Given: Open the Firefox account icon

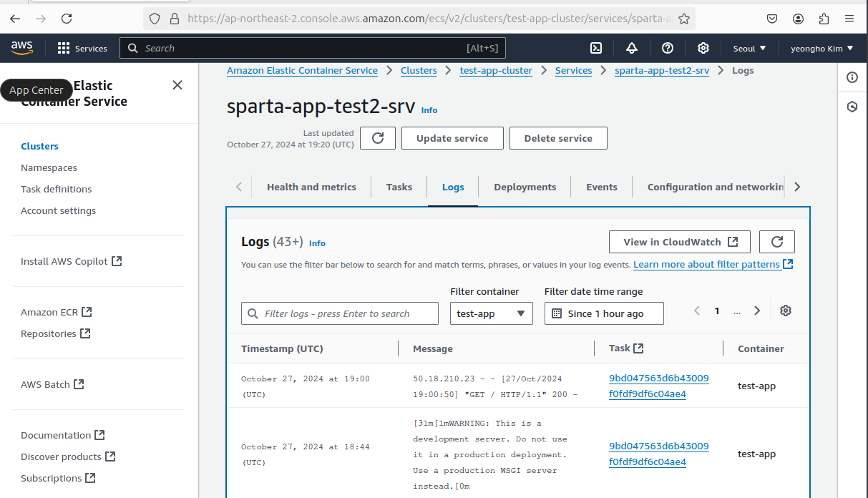Looking at the screenshot, I should pos(798,19).
